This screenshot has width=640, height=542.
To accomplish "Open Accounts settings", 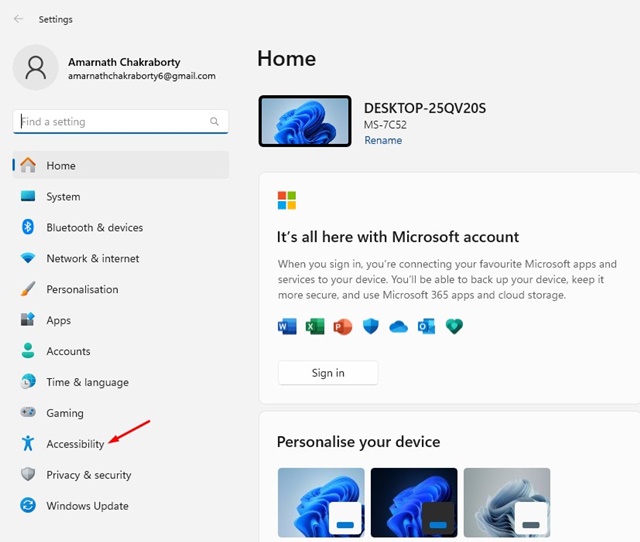I will pos(121,351).
